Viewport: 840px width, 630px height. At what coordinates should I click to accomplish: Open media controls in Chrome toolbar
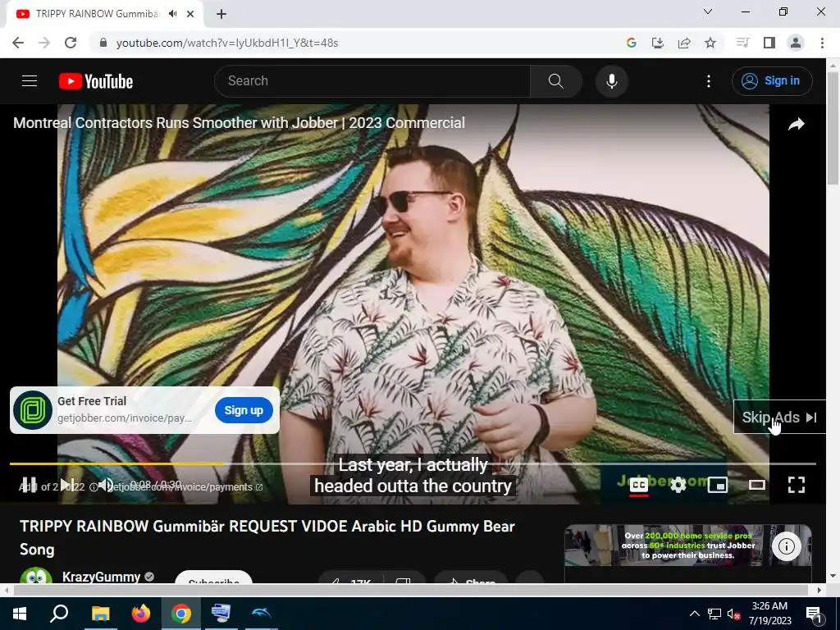(x=742, y=43)
